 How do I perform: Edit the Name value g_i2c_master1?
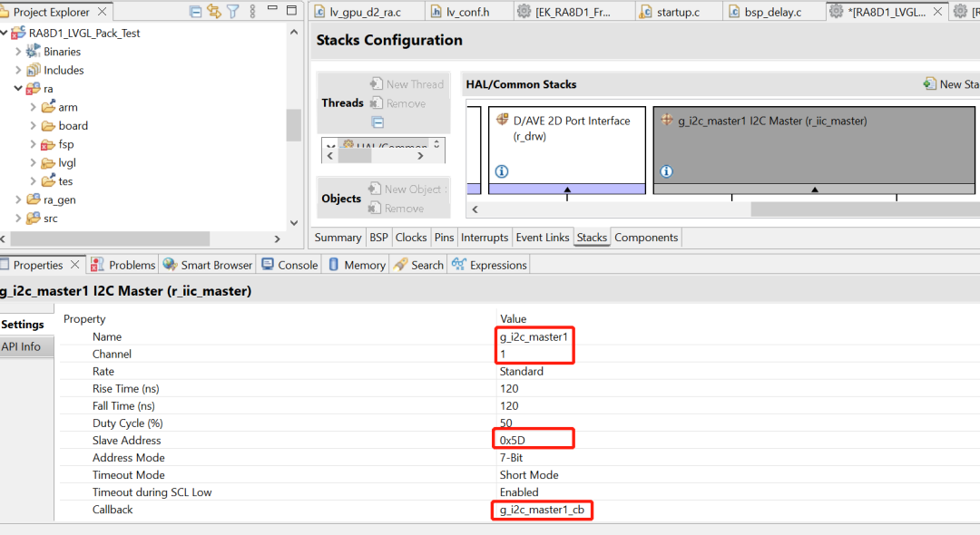pyautogui.click(x=534, y=336)
